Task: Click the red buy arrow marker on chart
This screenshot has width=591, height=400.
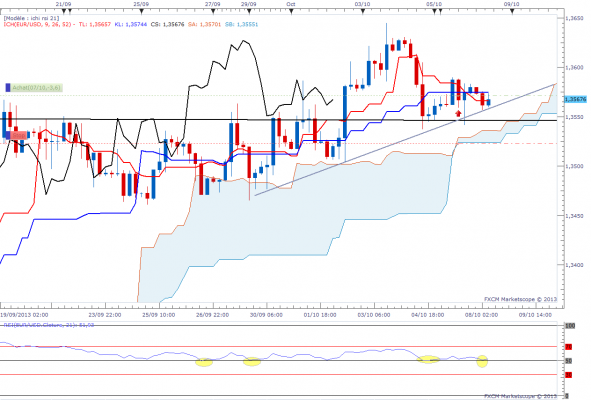Action: click(458, 113)
